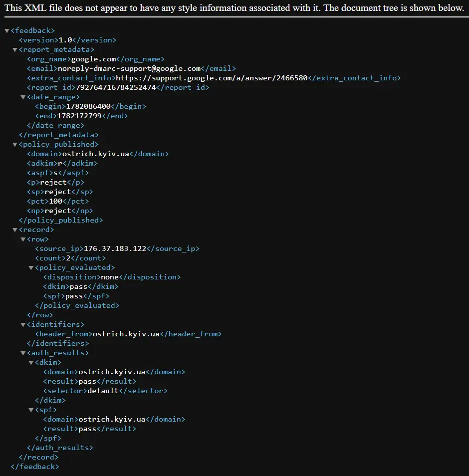Click the p tag value reject
Viewport: 469px width, 476px height.
[53, 183]
